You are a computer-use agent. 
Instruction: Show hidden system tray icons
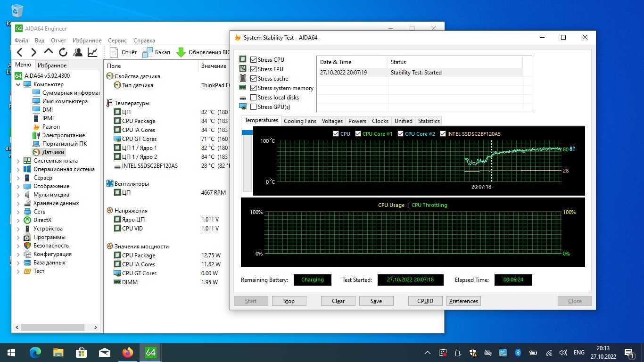tap(428, 353)
